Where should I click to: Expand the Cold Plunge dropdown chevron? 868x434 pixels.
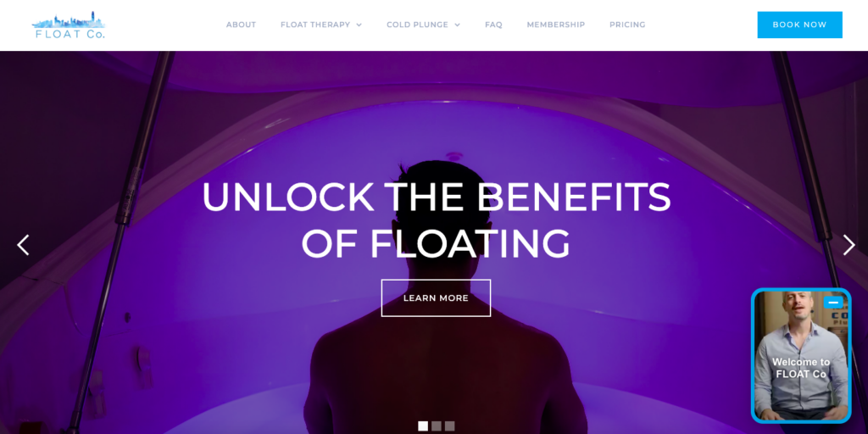[457, 25]
